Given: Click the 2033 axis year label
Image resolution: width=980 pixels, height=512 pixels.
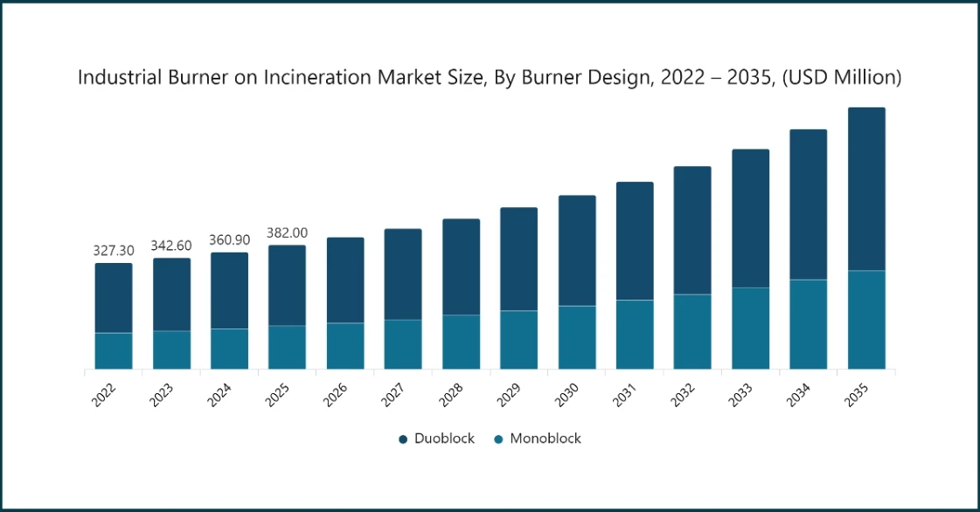Looking at the screenshot, I should coord(740,395).
